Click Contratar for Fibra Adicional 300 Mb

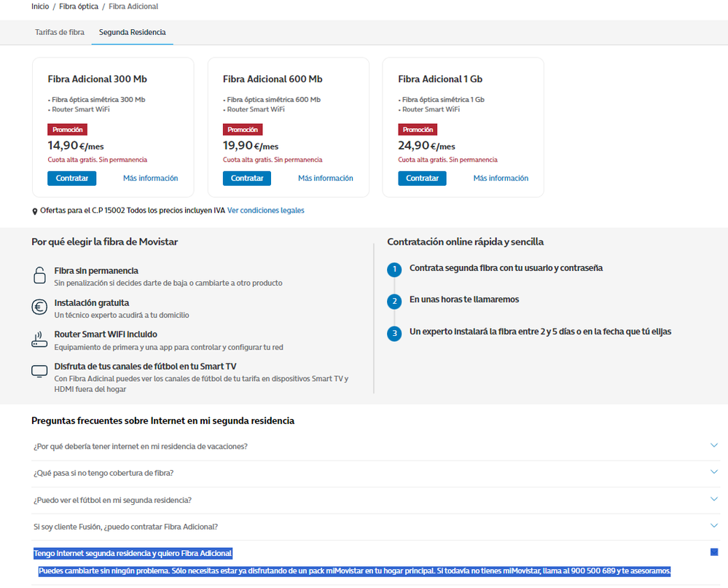pos(71,179)
